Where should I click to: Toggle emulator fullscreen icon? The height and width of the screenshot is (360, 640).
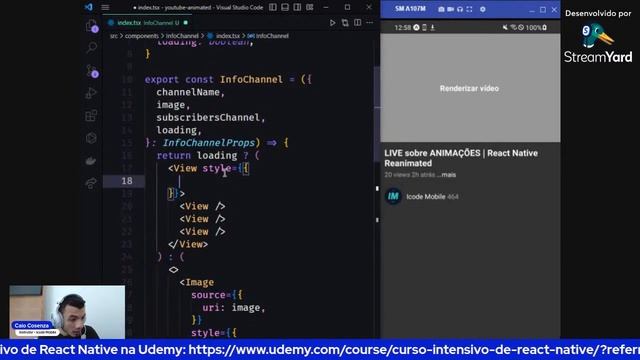point(469,9)
